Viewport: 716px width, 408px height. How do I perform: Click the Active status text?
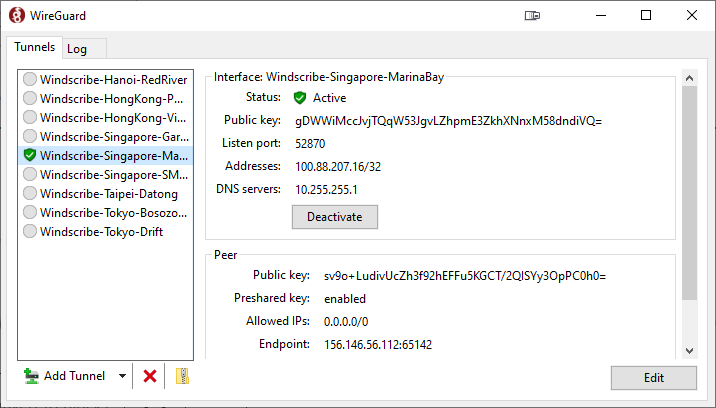(329, 98)
